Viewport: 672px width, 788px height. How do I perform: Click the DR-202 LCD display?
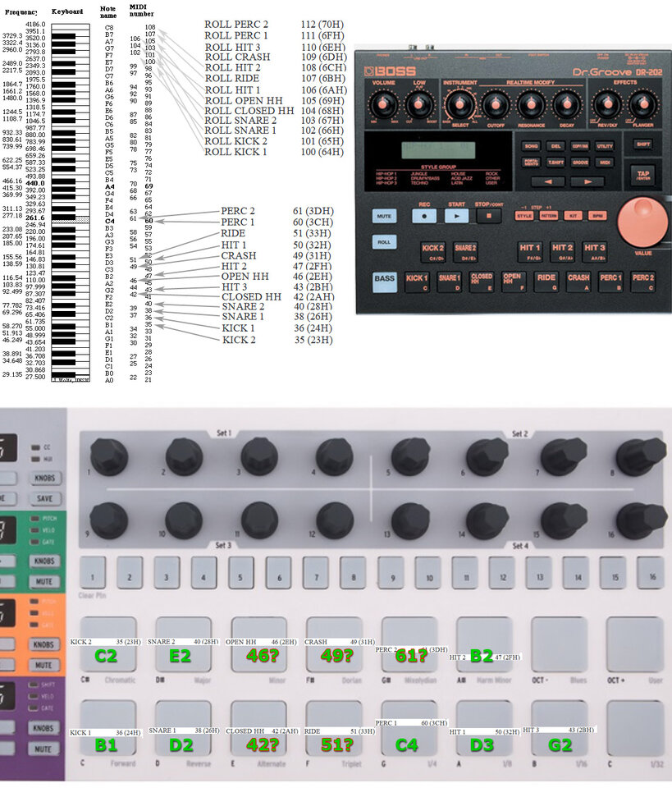[x=438, y=149]
